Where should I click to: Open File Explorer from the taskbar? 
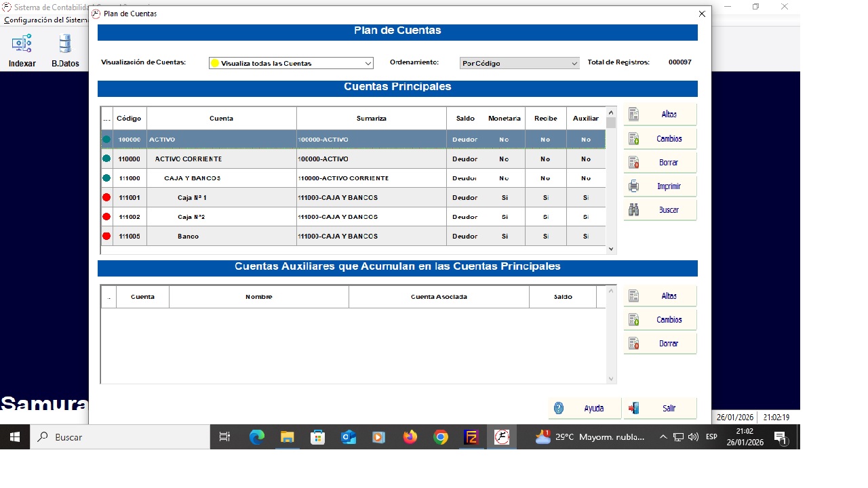[x=288, y=437]
